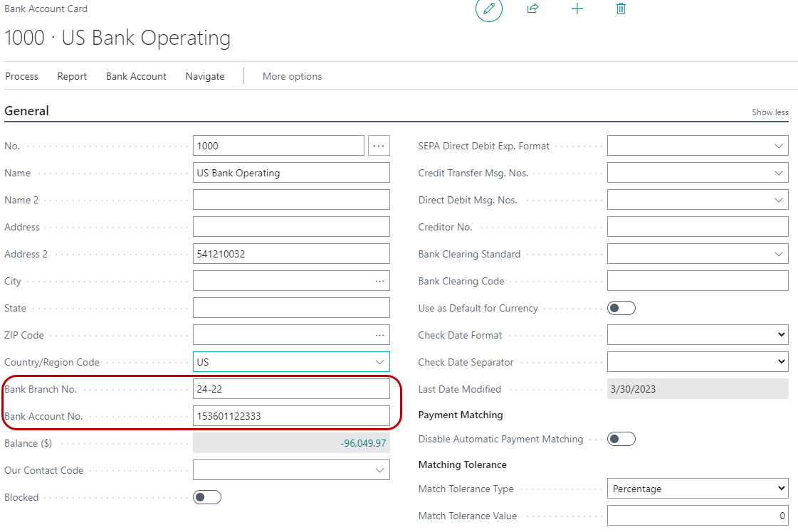Toggle the Blocked switch
The height and width of the screenshot is (532, 798).
[207, 497]
